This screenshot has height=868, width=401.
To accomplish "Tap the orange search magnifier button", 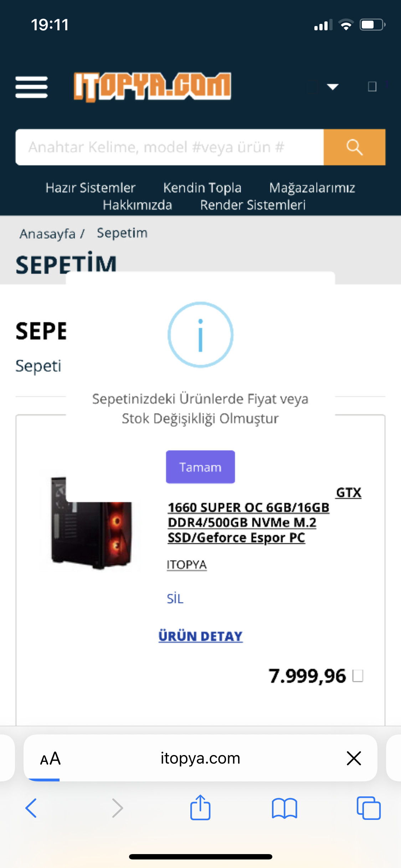I will point(354,147).
